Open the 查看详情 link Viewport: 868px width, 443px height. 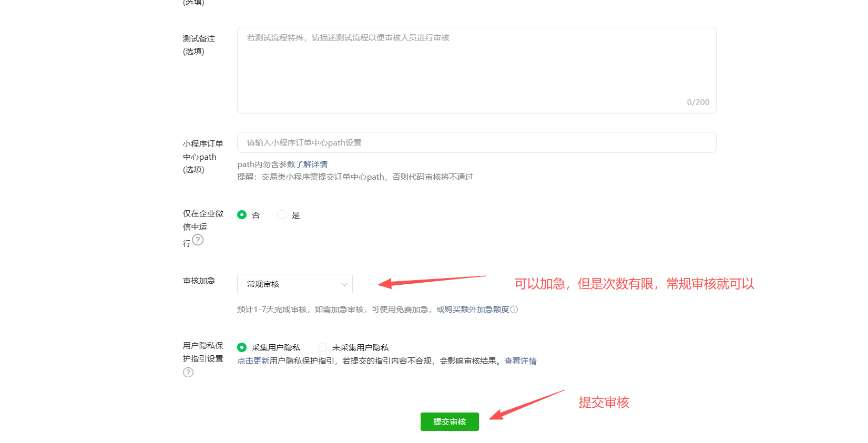[520, 361]
